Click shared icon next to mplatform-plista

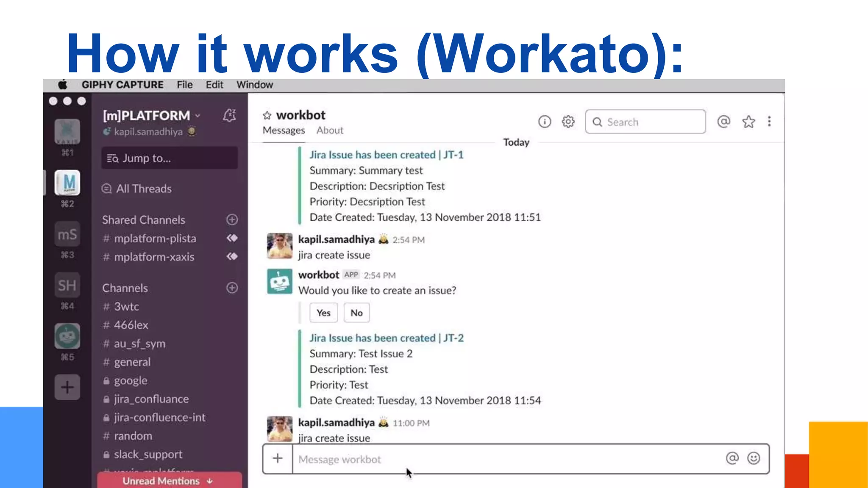232,238
